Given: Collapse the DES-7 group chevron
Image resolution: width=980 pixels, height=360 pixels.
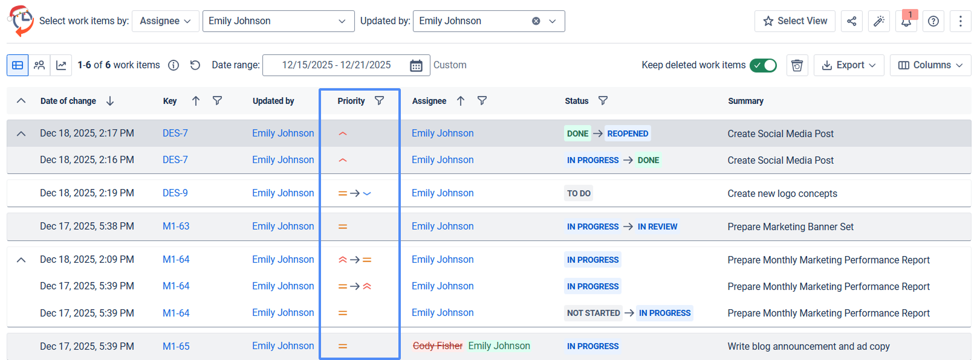Looking at the screenshot, I should tap(21, 133).
